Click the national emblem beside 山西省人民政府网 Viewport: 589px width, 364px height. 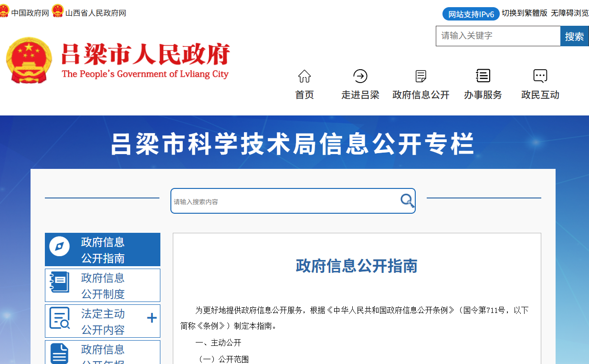pos(58,11)
